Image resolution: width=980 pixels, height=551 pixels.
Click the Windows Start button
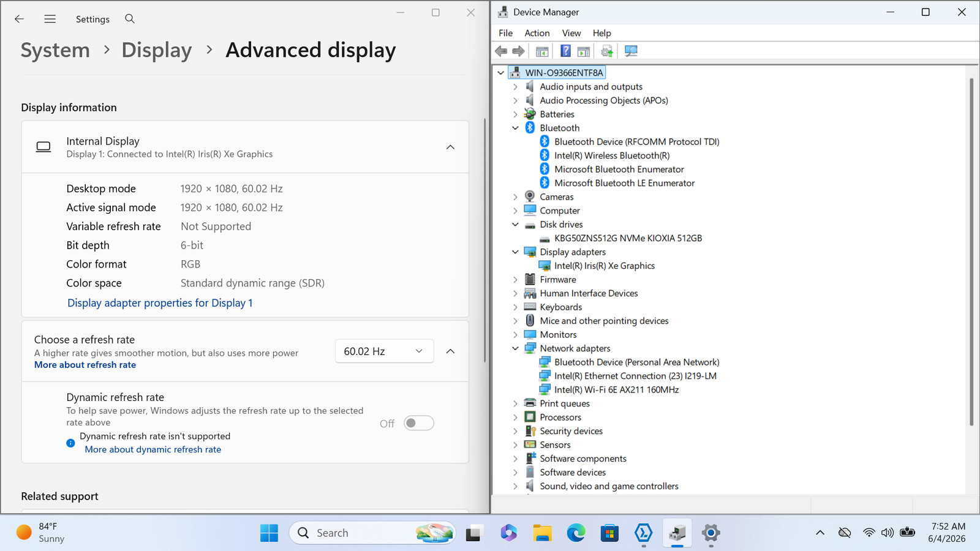click(x=269, y=533)
